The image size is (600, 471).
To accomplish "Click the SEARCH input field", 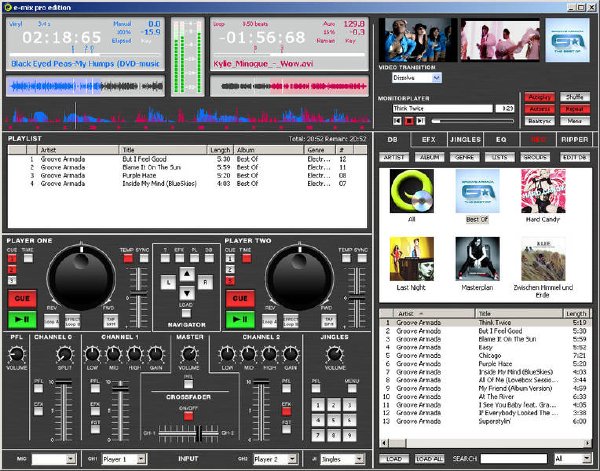I will [x=514, y=458].
